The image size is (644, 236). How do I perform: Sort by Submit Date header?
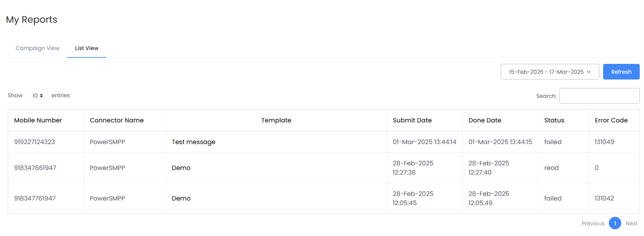[412, 120]
